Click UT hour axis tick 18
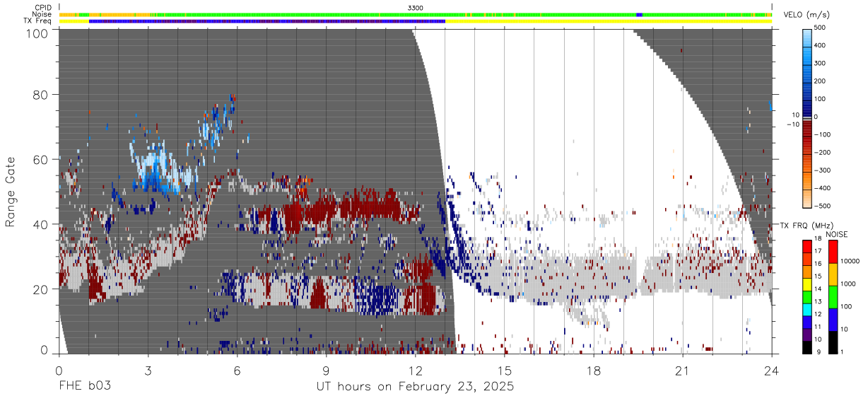The height and width of the screenshot is (401, 868). [594, 371]
